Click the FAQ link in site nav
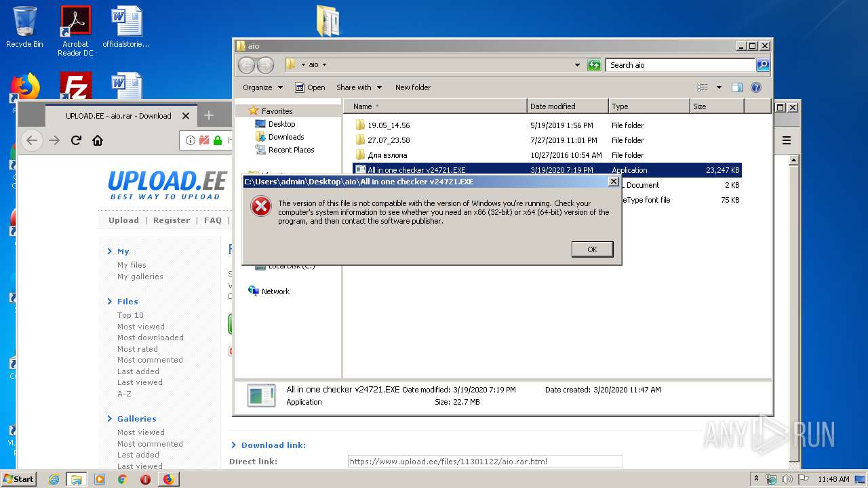Image resolution: width=868 pixels, height=488 pixels. tap(213, 220)
